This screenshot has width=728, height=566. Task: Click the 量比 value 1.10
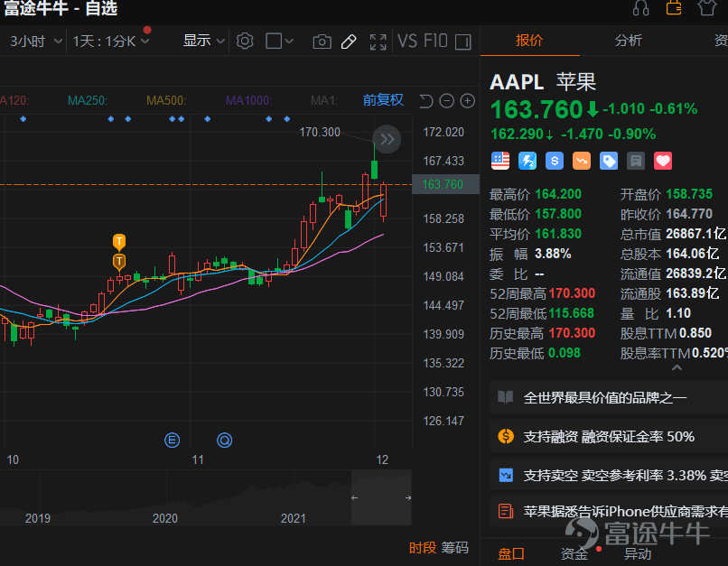pos(678,313)
